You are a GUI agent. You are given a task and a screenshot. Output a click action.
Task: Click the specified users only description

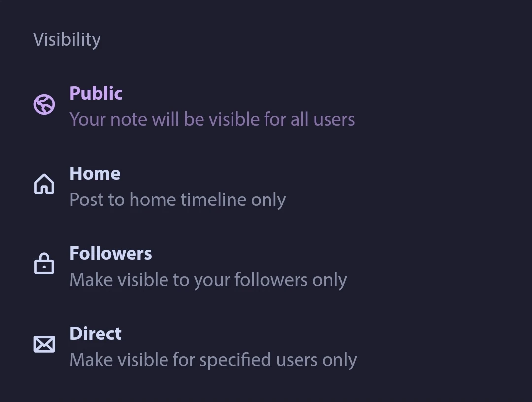click(x=213, y=359)
